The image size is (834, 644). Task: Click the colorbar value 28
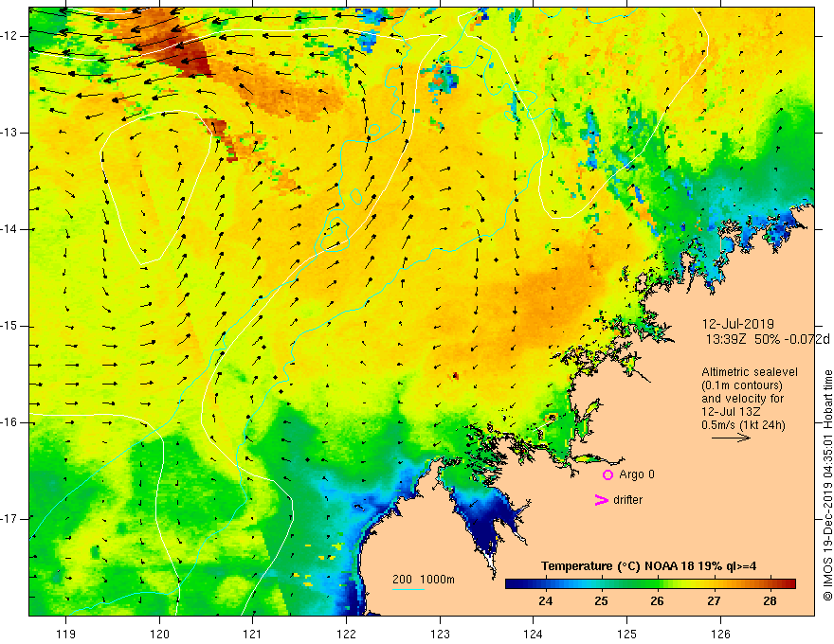770,601
